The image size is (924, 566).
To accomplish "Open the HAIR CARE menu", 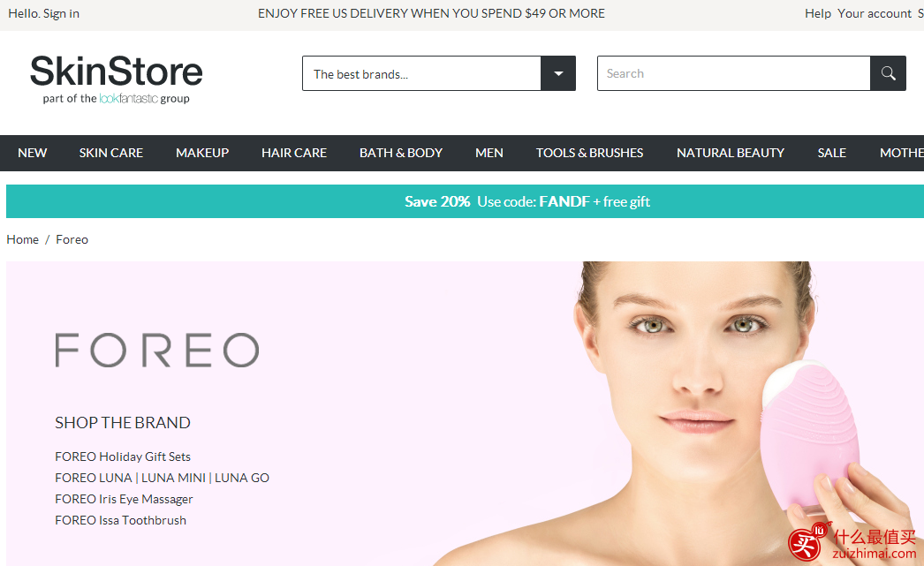I will [x=294, y=153].
